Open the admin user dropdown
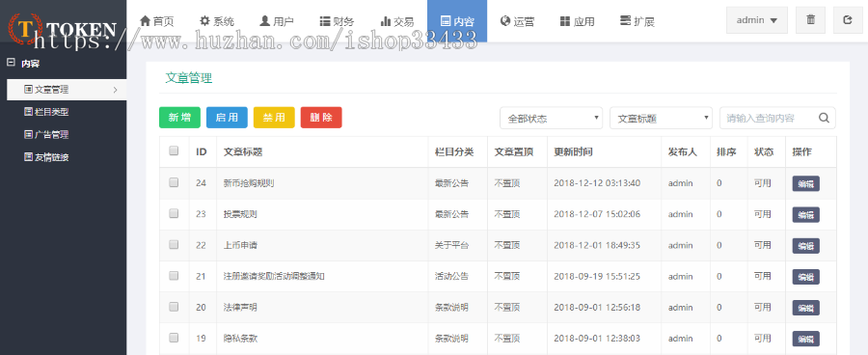868x355 pixels. click(x=757, y=20)
